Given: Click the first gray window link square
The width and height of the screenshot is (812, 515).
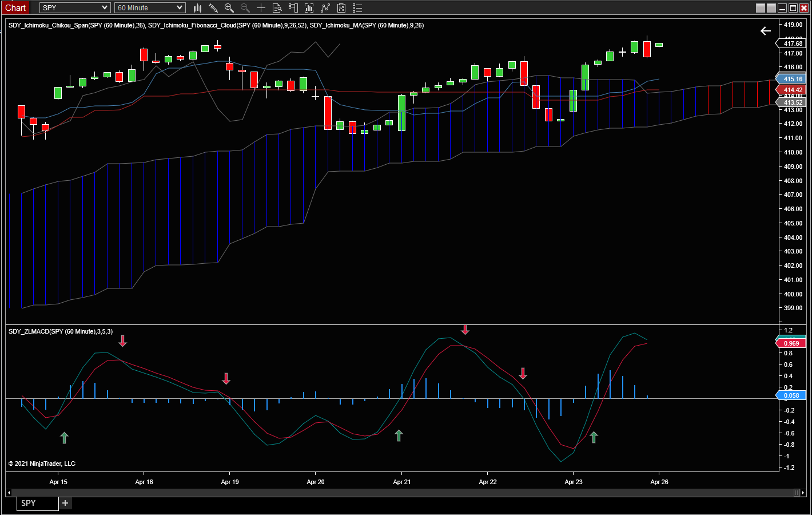Looking at the screenshot, I should pyautogui.click(x=761, y=8).
